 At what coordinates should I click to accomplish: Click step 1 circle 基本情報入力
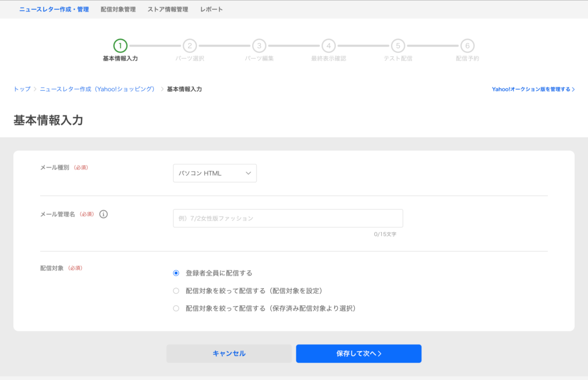[120, 46]
